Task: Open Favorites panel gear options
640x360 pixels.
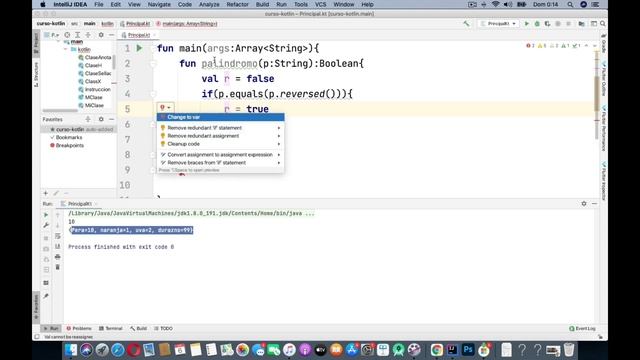Action: [101, 119]
